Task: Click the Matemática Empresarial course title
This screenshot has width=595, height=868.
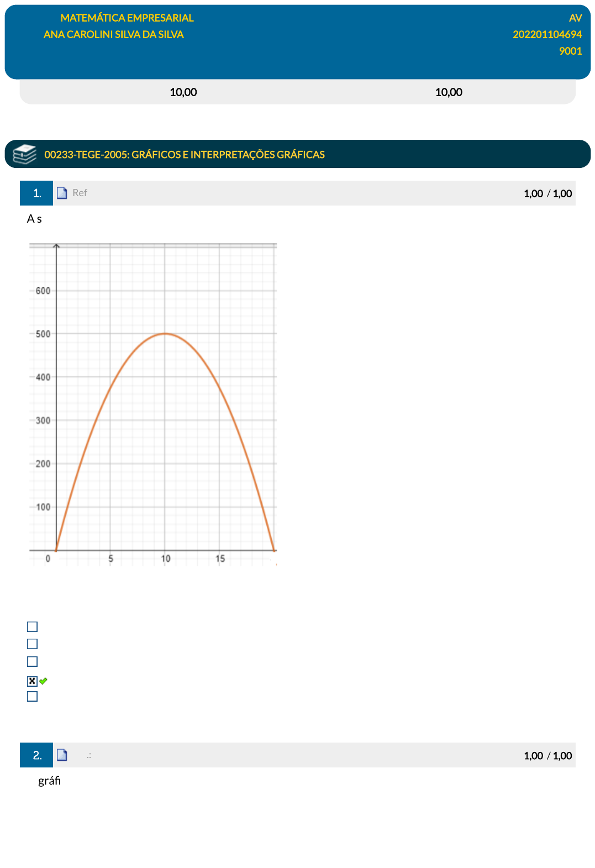Action: [x=127, y=18]
